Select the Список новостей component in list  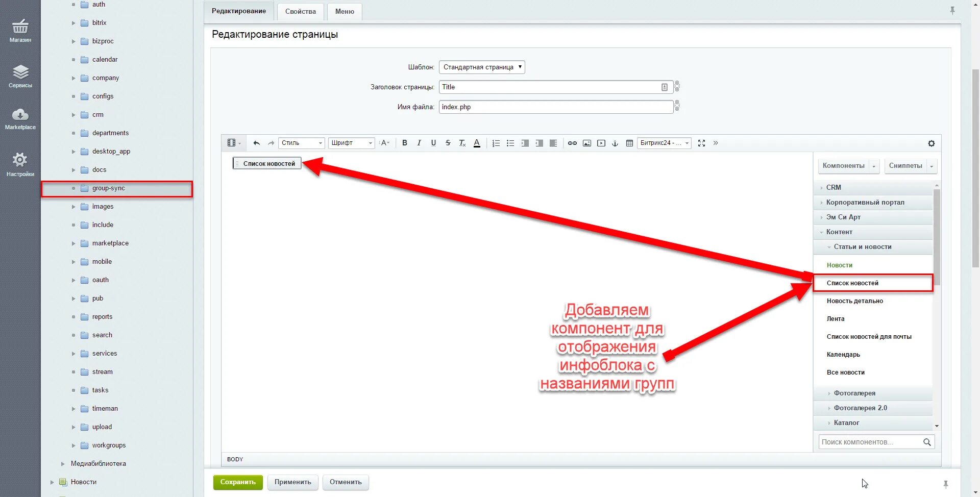pos(873,283)
